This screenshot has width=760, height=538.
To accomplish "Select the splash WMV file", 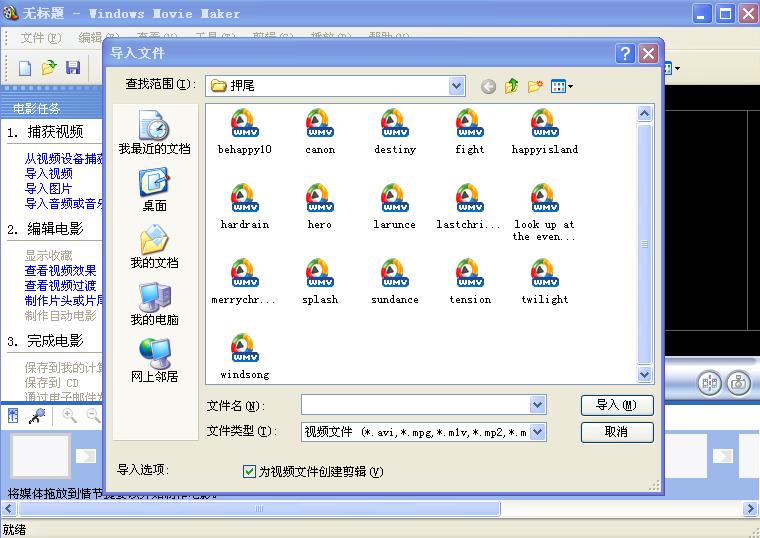I will click(320, 282).
